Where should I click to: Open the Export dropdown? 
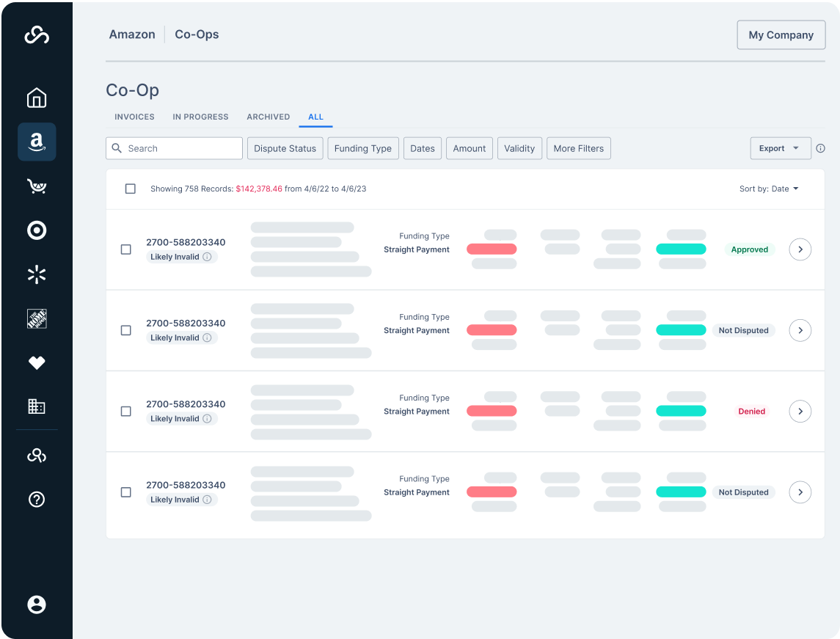coord(780,148)
